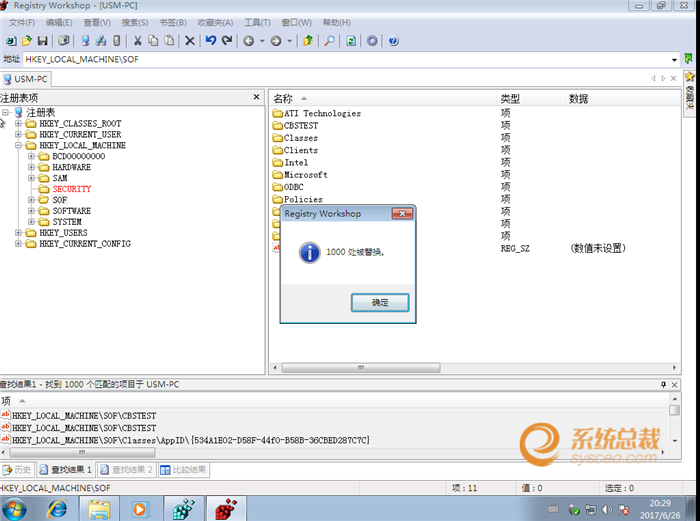Close the Registry Workshop message dialog

[402, 214]
